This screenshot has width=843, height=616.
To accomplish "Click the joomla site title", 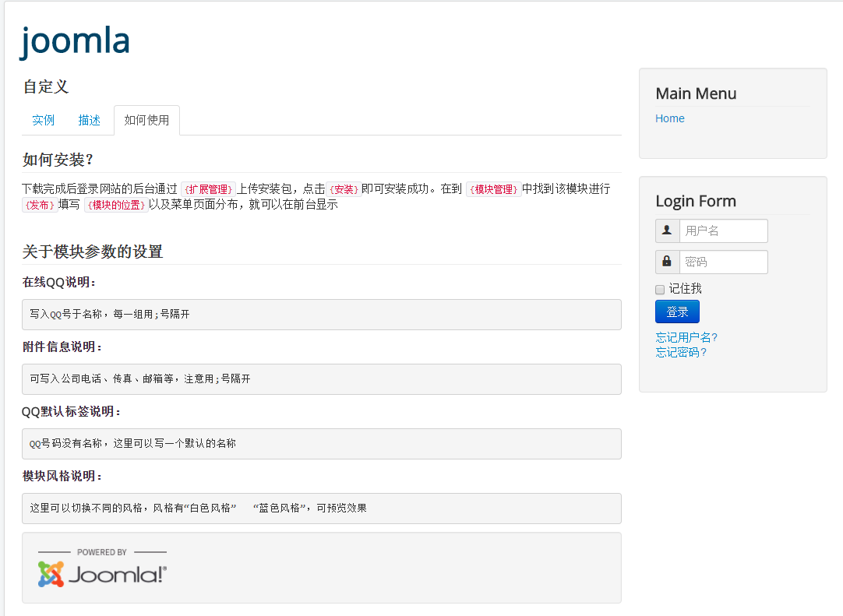I will pyautogui.click(x=75, y=42).
